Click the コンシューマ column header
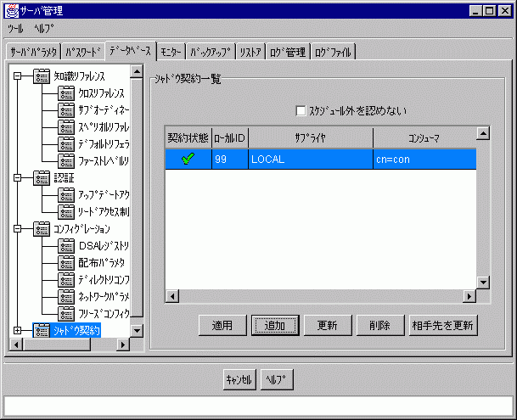This screenshot has width=517, height=420. click(x=424, y=138)
